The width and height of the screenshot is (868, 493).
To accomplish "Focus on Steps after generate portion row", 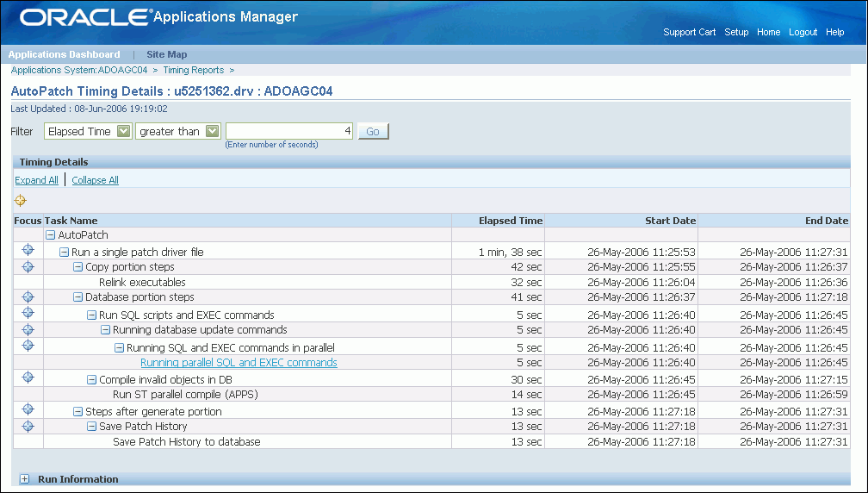I will pos(28,409).
